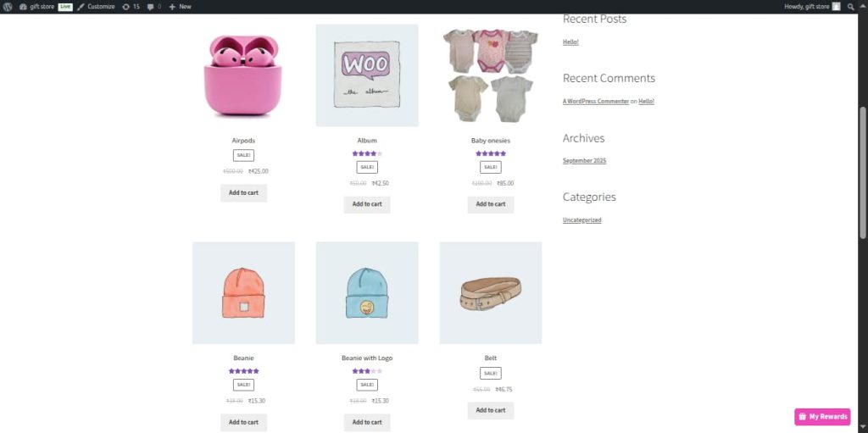Screen dimensions: 868x433
Task: Click the page vertical scrollbar thumb
Action: tap(863, 172)
